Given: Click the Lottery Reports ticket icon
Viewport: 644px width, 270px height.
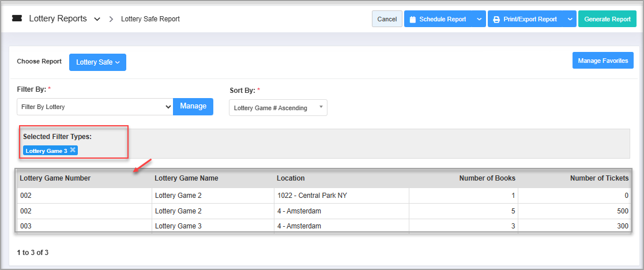Looking at the screenshot, I should pos(17,18).
